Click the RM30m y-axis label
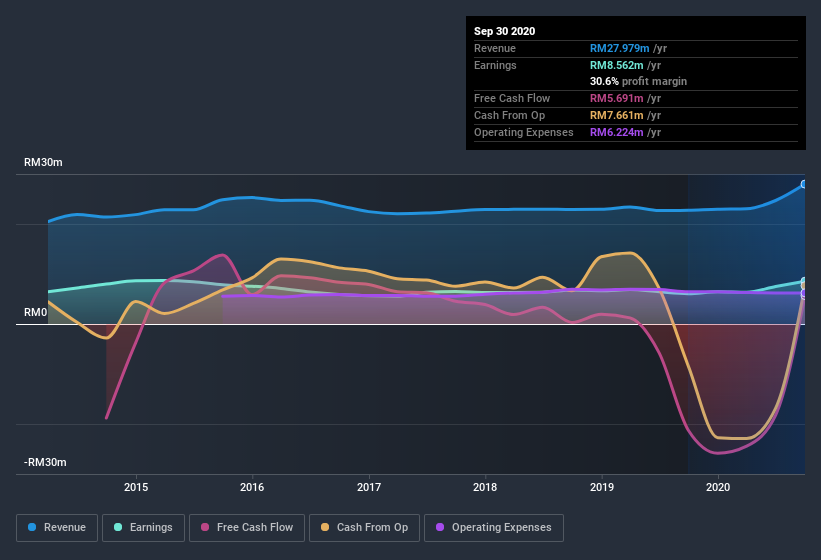The image size is (821, 560). [x=43, y=162]
